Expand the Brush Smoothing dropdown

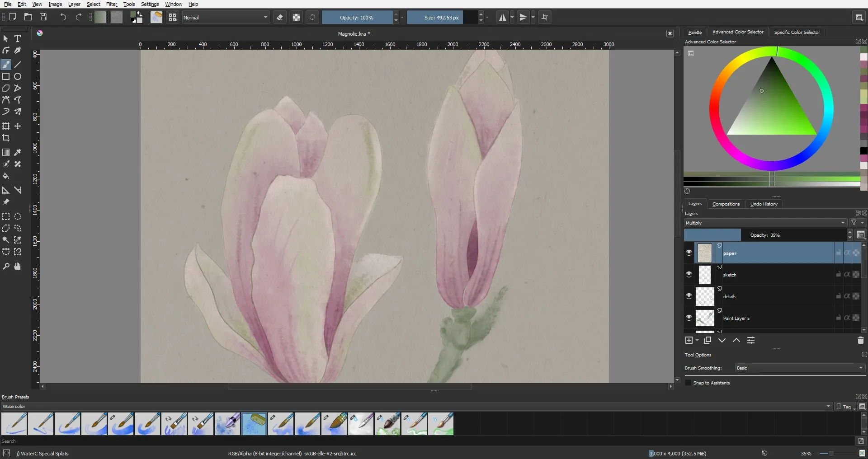[799, 368]
